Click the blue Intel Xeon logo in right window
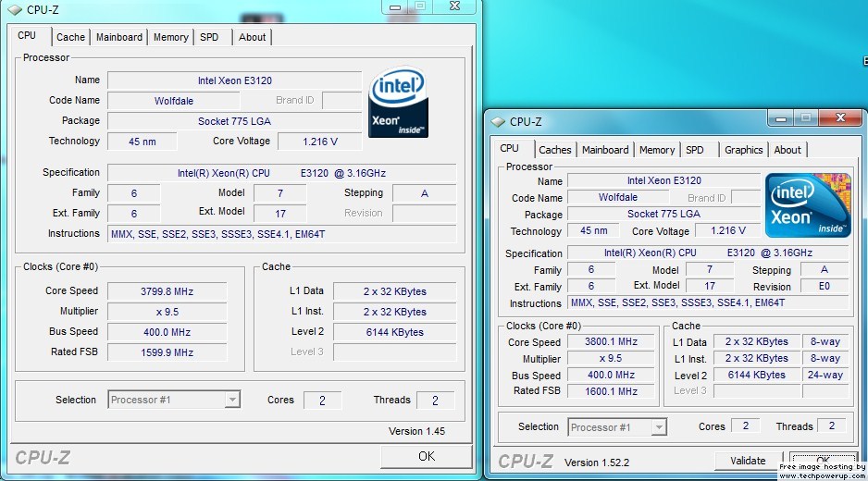This screenshot has height=481, width=868. point(808,204)
